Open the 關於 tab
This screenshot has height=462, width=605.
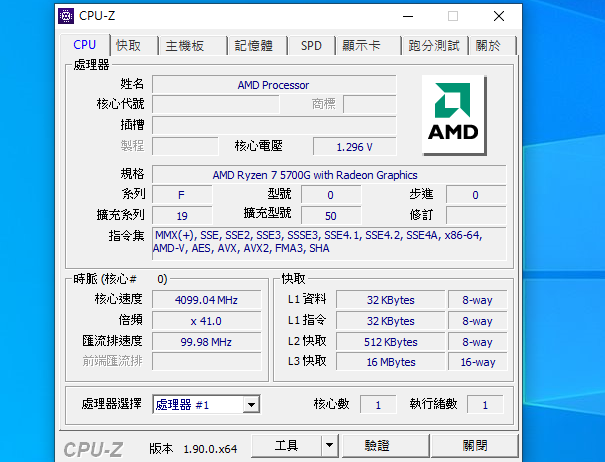[493, 46]
